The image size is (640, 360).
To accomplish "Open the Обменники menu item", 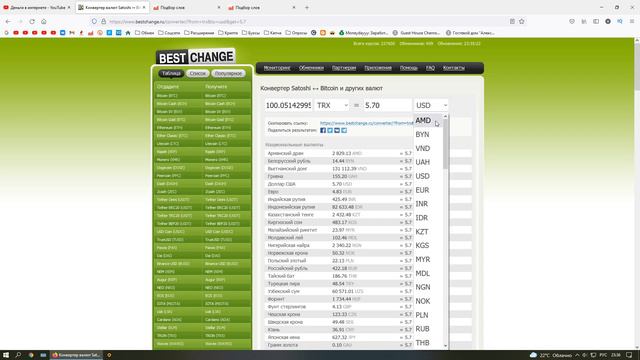I will coord(311,68).
